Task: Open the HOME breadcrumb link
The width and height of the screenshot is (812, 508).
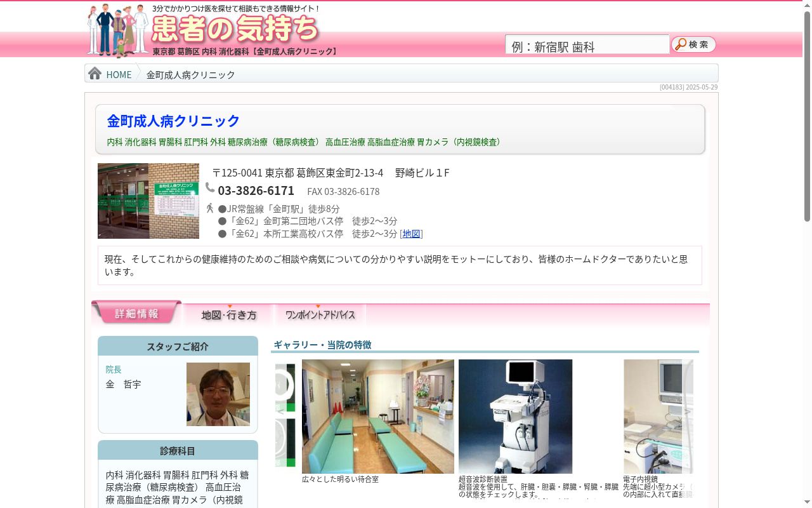Action: [x=119, y=74]
